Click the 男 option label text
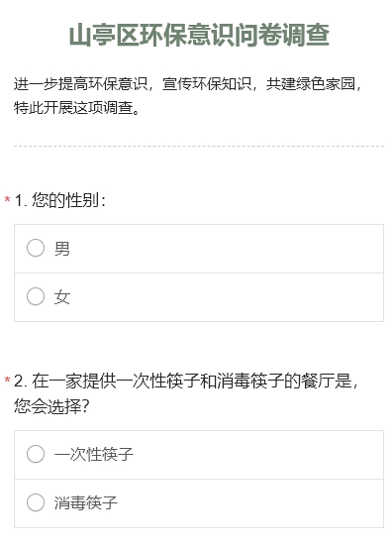 62,249
